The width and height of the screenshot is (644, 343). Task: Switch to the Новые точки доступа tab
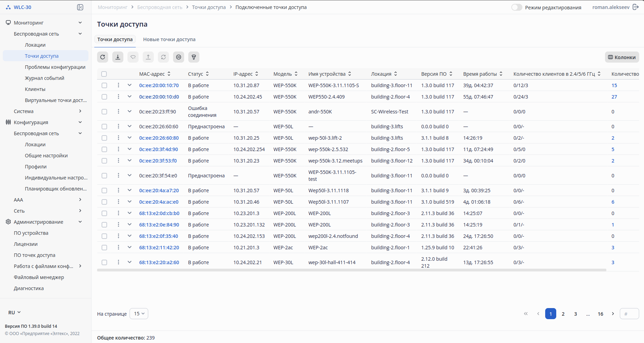[x=169, y=39]
